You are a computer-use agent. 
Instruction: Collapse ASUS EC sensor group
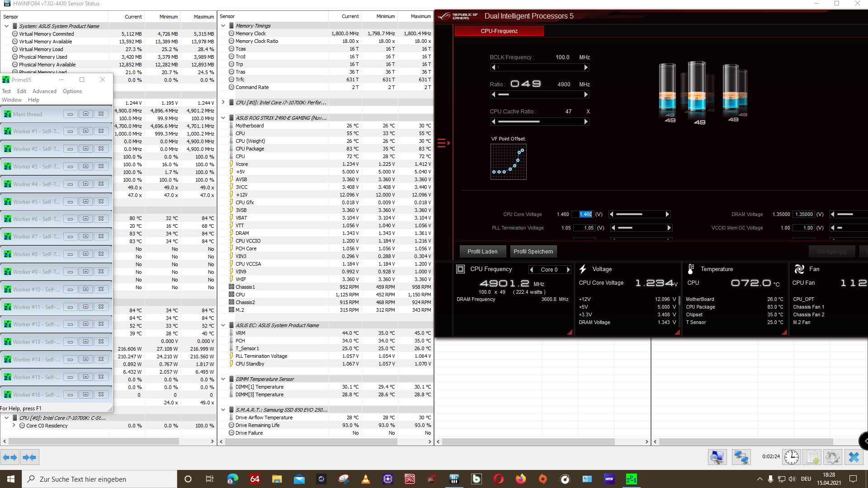pyautogui.click(x=223, y=325)
